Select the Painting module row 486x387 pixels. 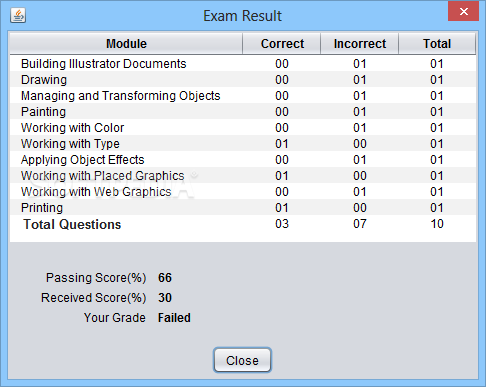coord(243,111)
